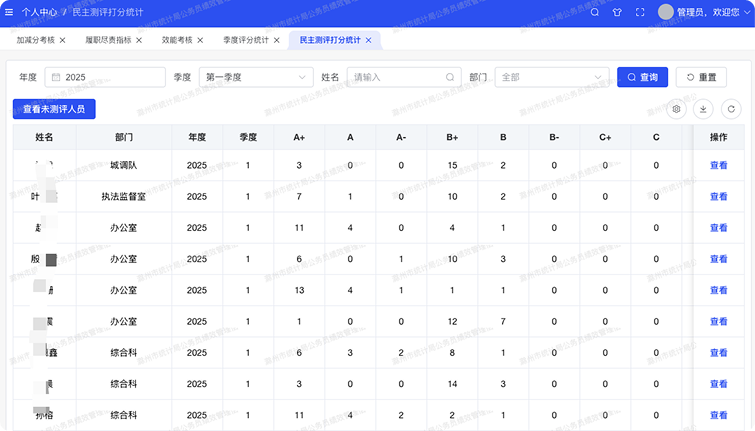Viewport: 755px width, 431px height.
Task: Click the download export icon
Action: pyautogui.click(x=703, y=109)
